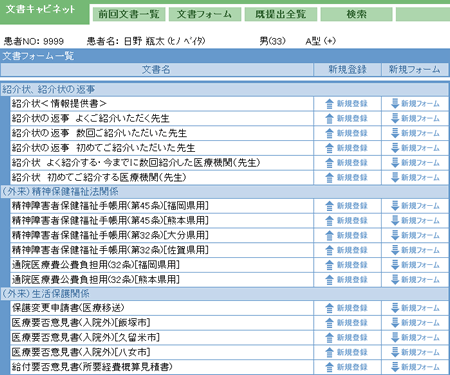Screen dimensions: 450x375
Task: Click patient number 患者NO: 9999
Action: pos(34,41)
